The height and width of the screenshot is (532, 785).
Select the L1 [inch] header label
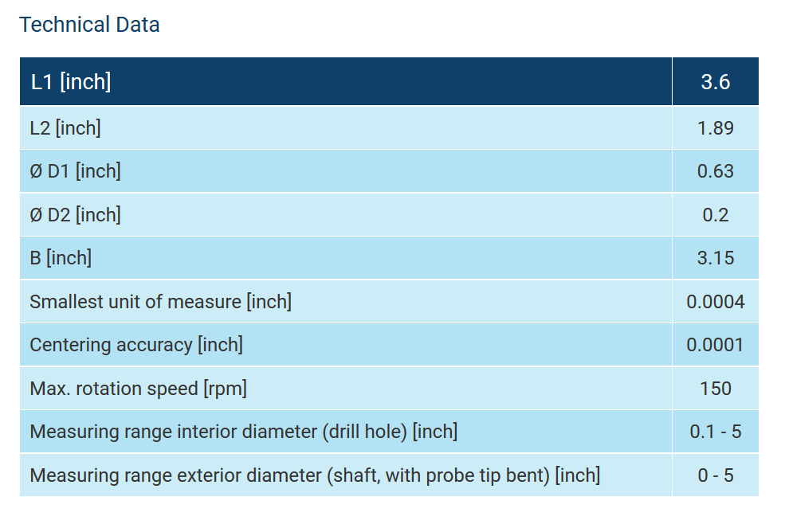(70, 81)
